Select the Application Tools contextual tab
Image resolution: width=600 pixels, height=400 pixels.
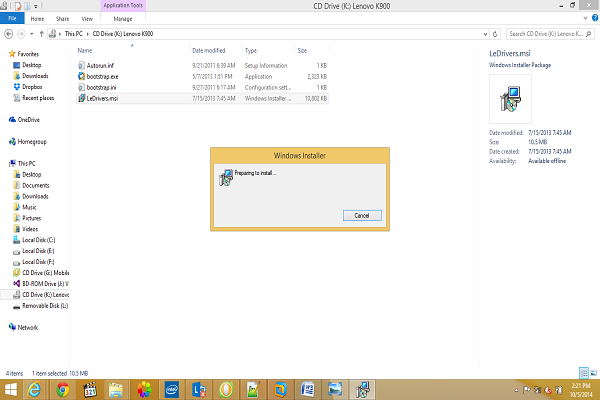click(123, 5)
